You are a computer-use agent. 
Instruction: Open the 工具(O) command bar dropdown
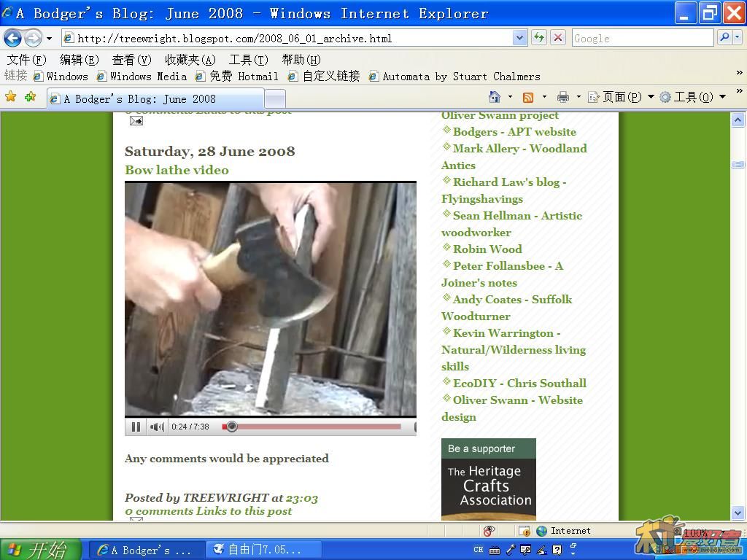click(692, 97)
